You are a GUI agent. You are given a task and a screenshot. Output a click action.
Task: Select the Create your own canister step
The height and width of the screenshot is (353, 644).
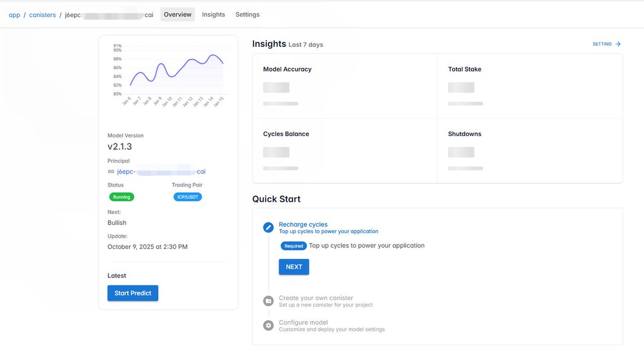(x=316, y=298)
